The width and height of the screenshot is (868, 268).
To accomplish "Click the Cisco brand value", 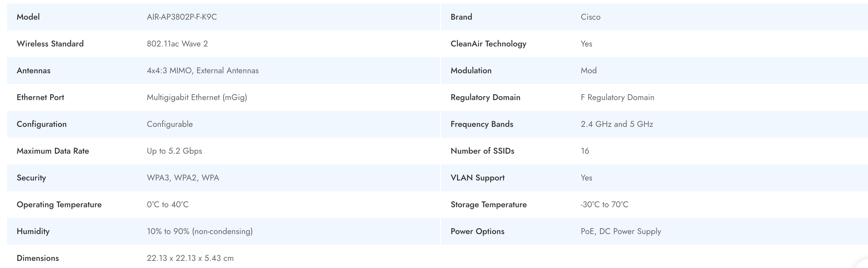I will [x=590, y=17].
